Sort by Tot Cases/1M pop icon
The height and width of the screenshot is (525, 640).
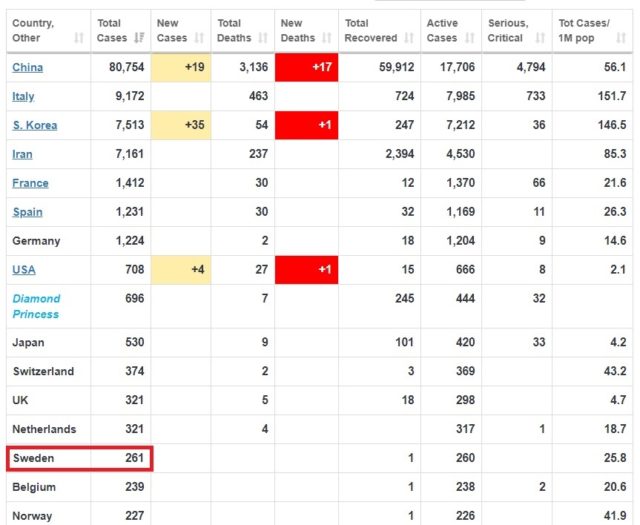(627, 38)
